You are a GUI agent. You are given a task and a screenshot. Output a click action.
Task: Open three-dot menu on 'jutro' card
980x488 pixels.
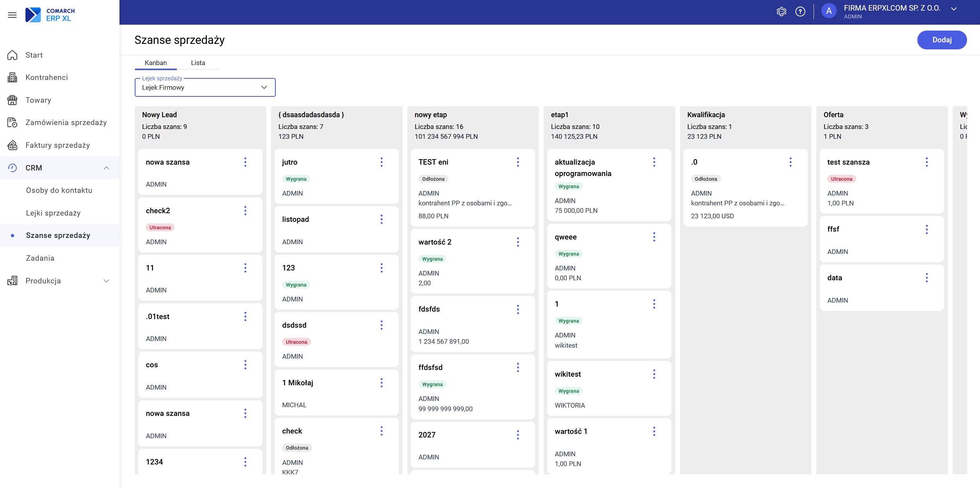(382, 162)
